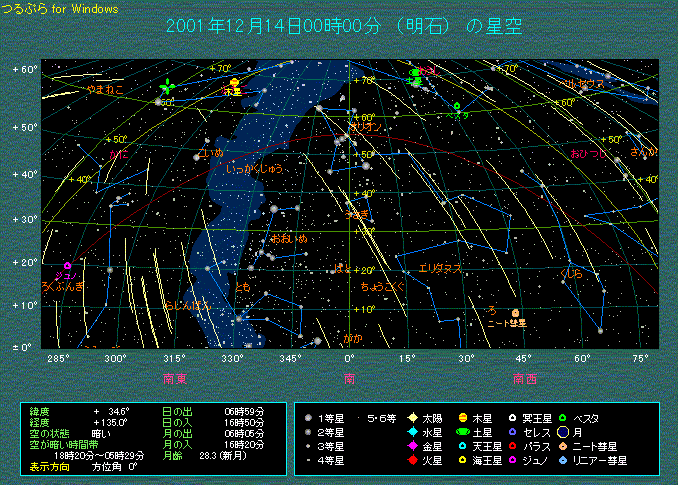The height and width of the screenshot is (485, 678).
Task: Click the オリオン constellation label
Action: [365, 127]
